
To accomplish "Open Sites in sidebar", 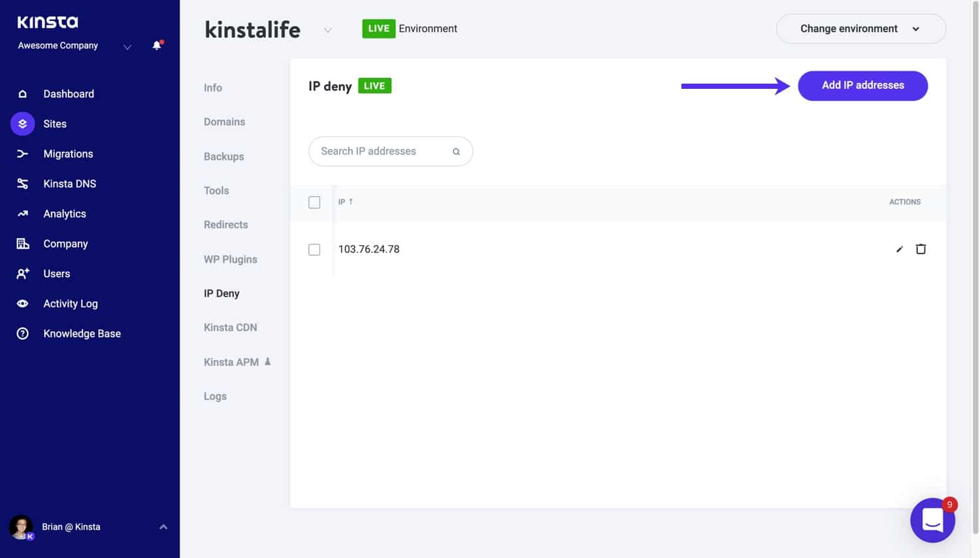I will click(x=55, y=123).
